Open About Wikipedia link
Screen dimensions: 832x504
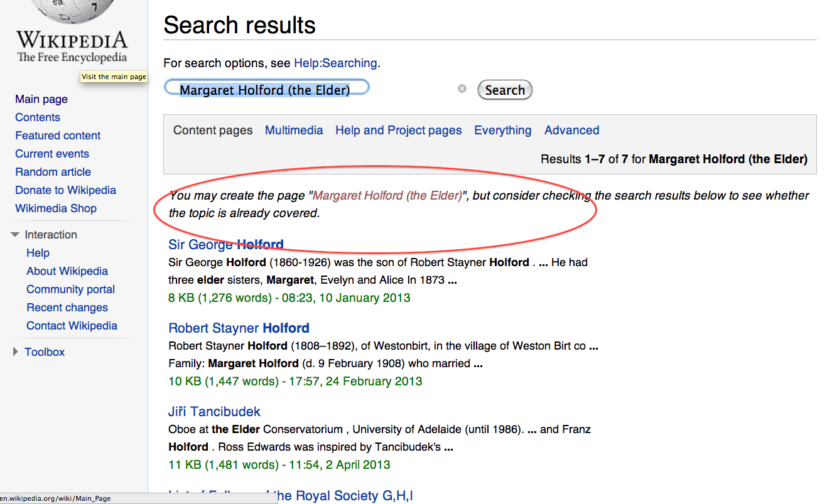[x=67, y=271]
